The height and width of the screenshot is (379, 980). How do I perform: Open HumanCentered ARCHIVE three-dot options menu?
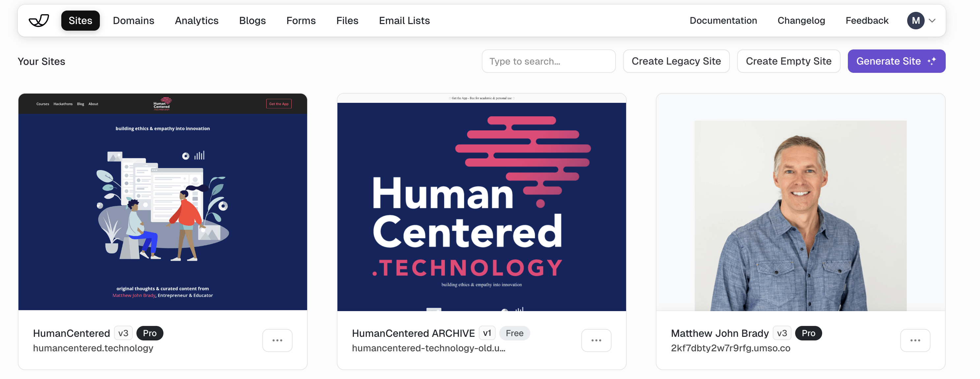tap(596, 340)
